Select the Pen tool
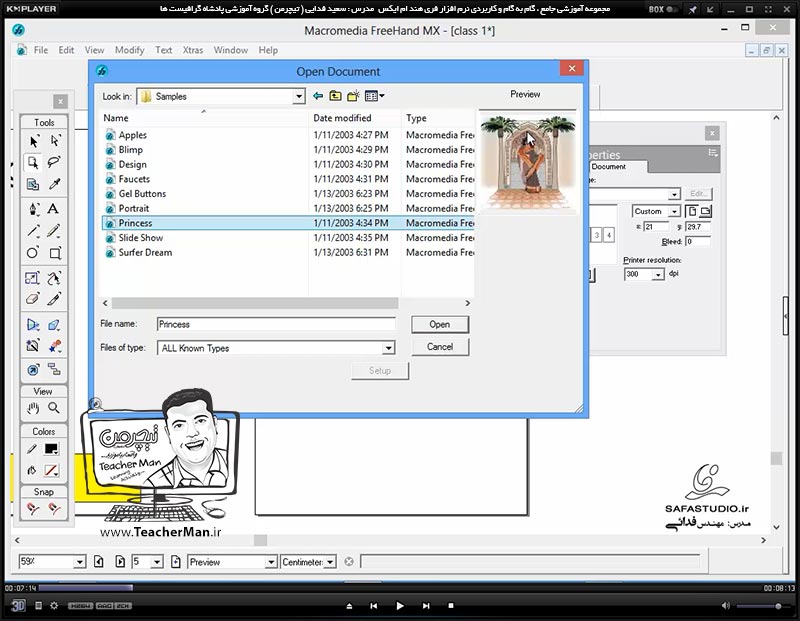This screenshot has height=621, width=800. point(33,209)
